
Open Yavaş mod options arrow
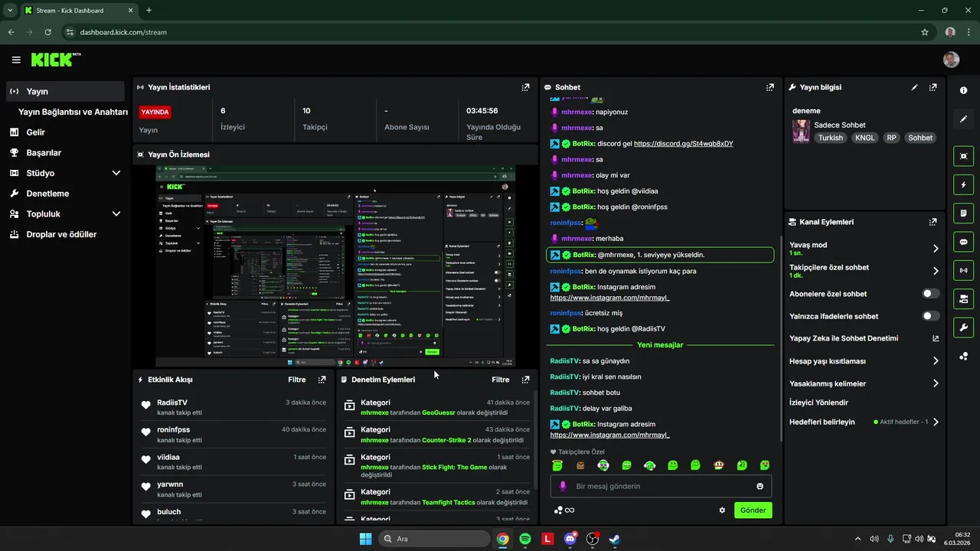pos(936,249)
